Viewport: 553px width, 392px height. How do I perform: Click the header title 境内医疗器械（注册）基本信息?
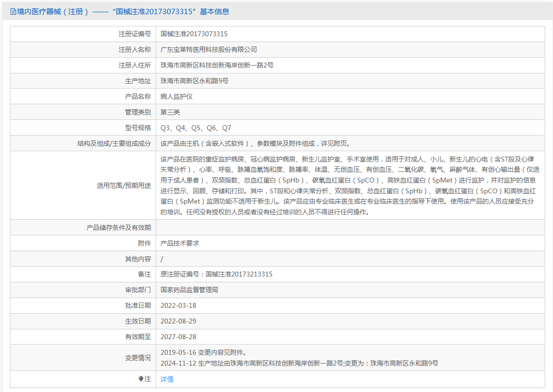(x=123, y=12)
